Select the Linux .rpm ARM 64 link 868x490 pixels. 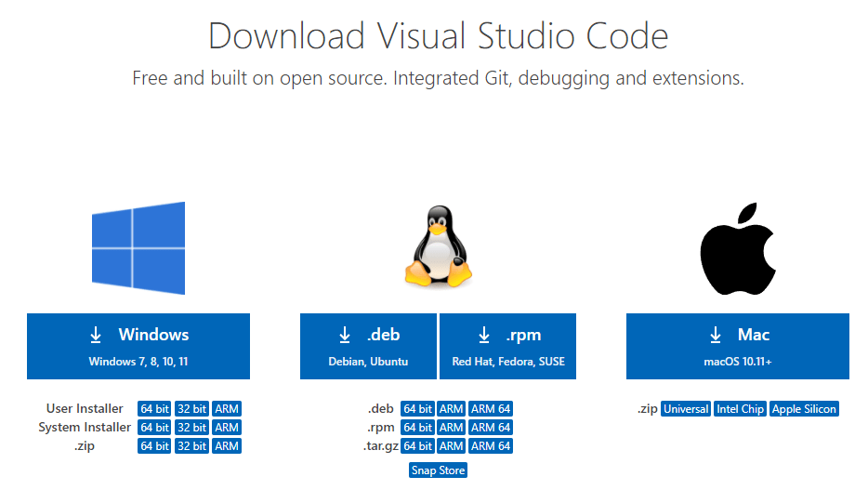click(491, 428)
